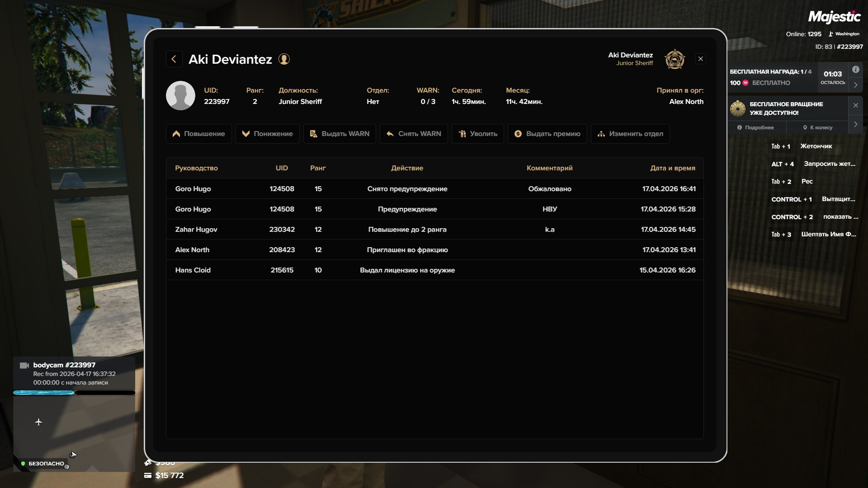Fire the member with Уволить
The width and height of the screenshot is (868, 488).
tap(477, 134)
